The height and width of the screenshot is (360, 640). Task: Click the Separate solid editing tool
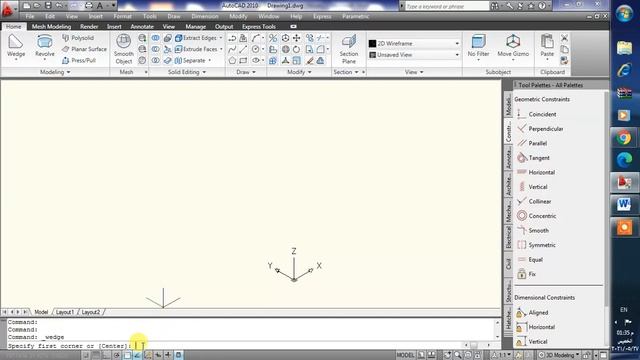(190, 60)
